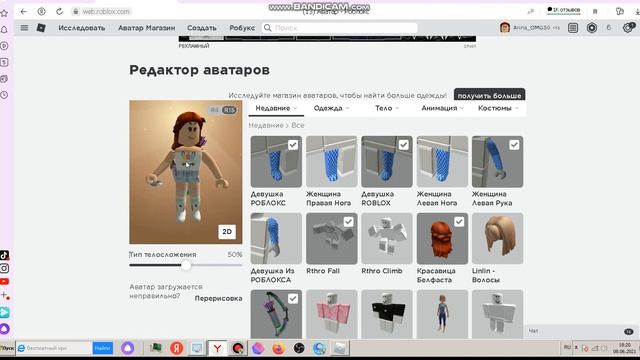Viewport: 640px width, 360px height.
Task: Select the pink shirt avatar item
Action: 331,314
